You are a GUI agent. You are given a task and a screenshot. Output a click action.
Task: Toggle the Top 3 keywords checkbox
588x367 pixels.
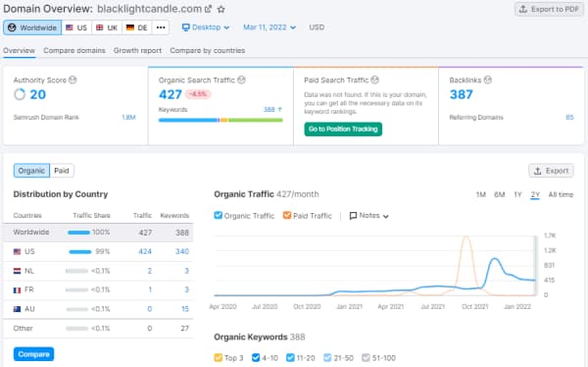[219, 357]
